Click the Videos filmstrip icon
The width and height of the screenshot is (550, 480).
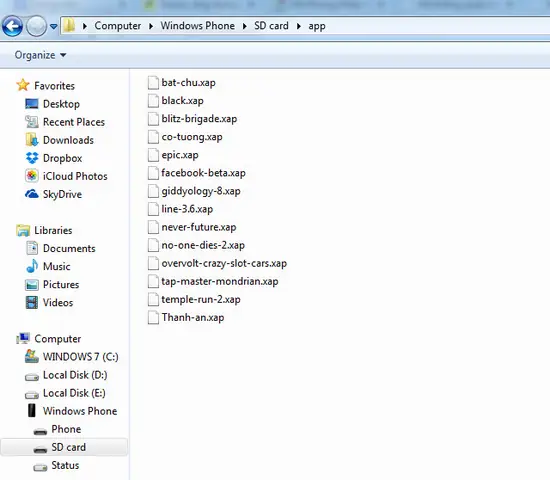(x=32, y=302)
